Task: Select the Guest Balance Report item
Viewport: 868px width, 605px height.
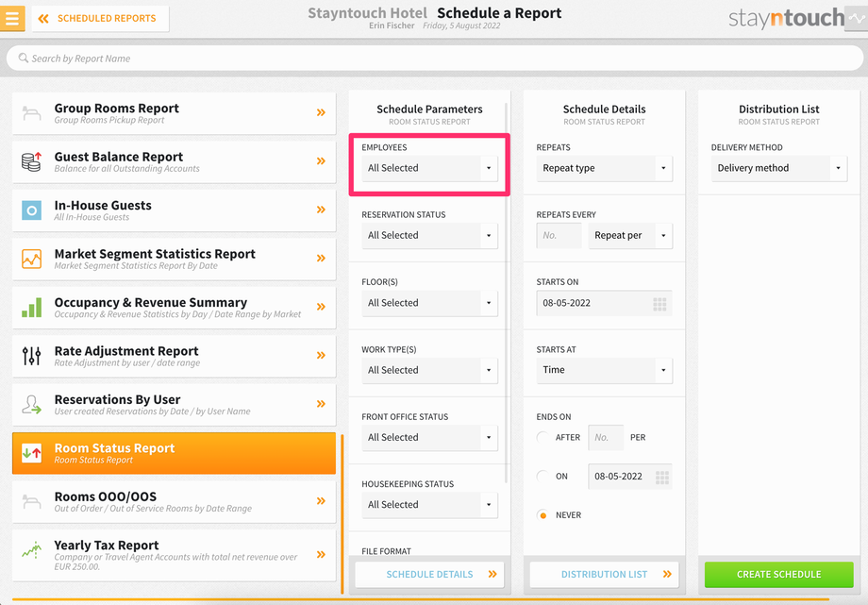Action: 174,161
